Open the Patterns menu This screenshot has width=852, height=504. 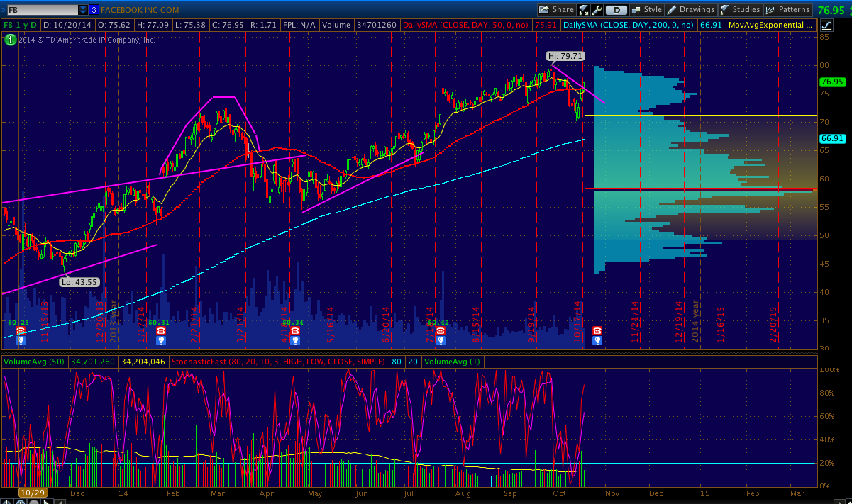coord(787,10)
